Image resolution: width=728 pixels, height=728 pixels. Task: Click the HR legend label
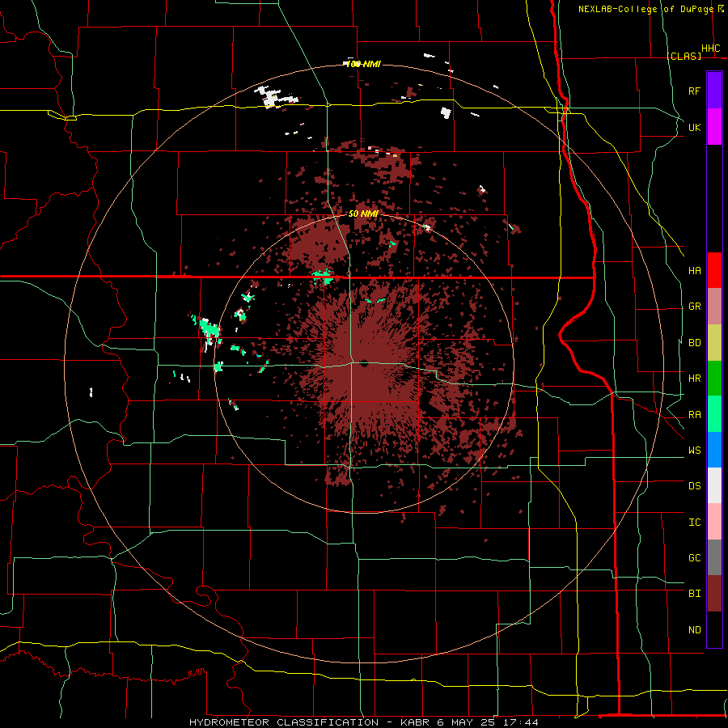(694, 379)
